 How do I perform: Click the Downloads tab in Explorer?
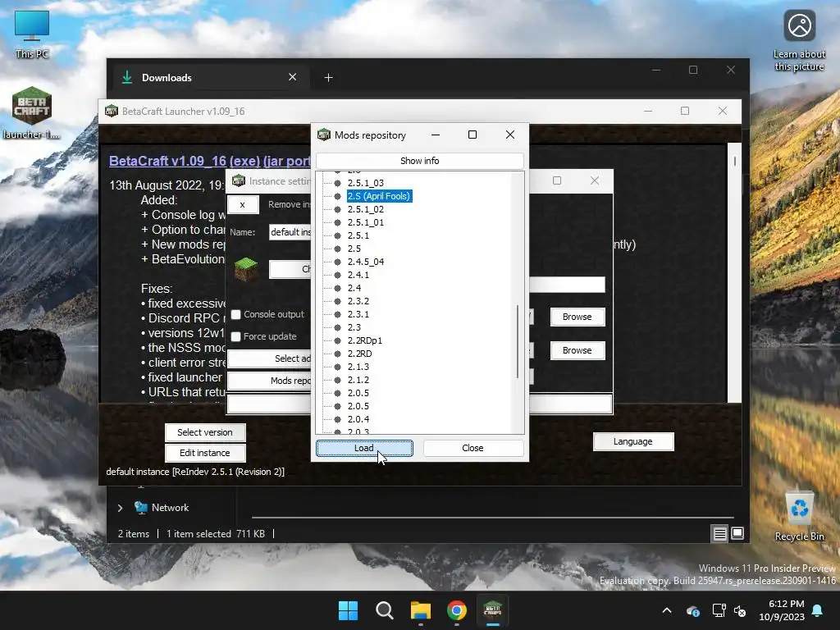209,78
